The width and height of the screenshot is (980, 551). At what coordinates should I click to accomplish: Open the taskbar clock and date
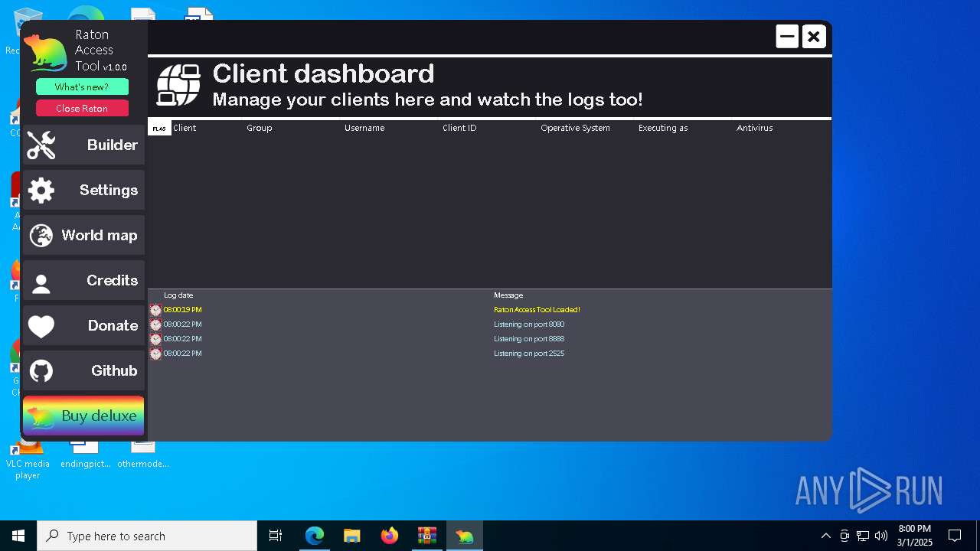pos(915,536)
